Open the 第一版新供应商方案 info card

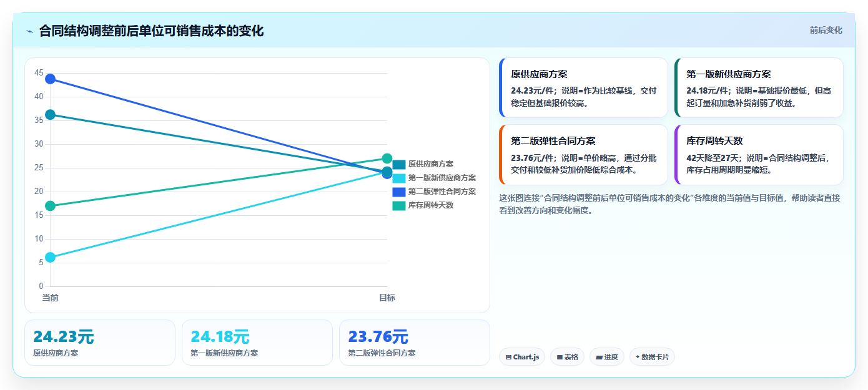coord(759,87)
